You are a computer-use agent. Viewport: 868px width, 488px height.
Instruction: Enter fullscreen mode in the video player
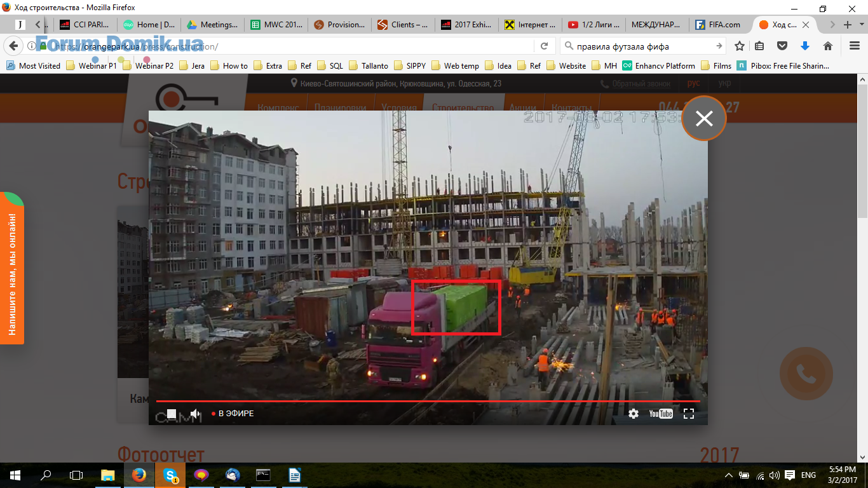pos(689,414)
